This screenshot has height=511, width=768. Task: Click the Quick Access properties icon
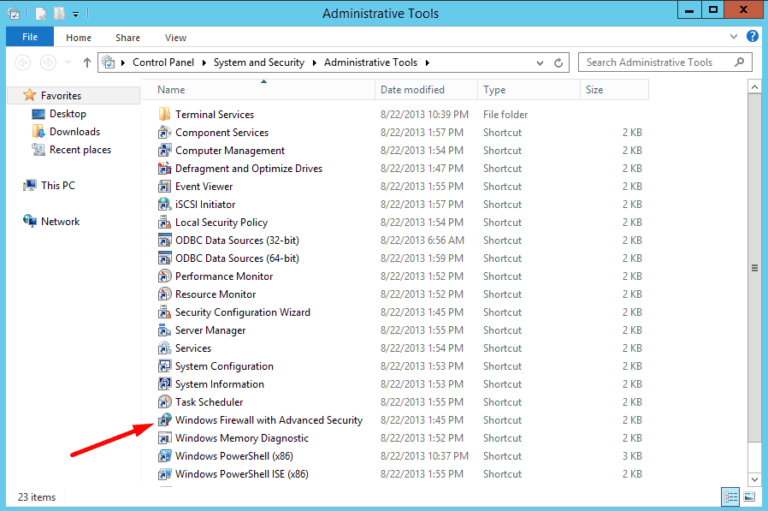41,14
